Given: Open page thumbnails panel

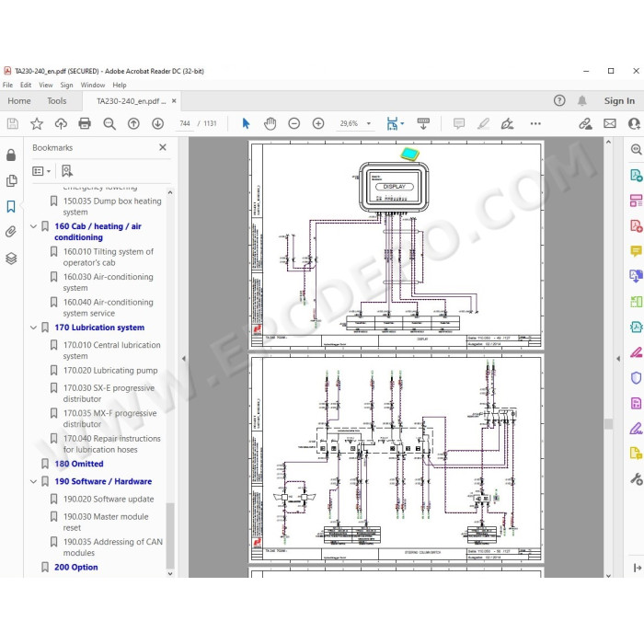Looking at the screenshot, I should point(11,180).
